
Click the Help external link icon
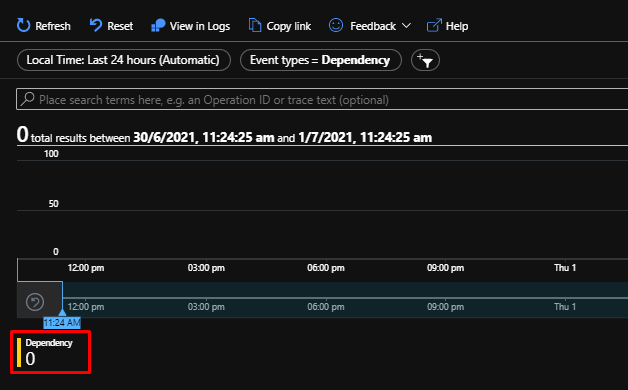(x=434, y=26)
